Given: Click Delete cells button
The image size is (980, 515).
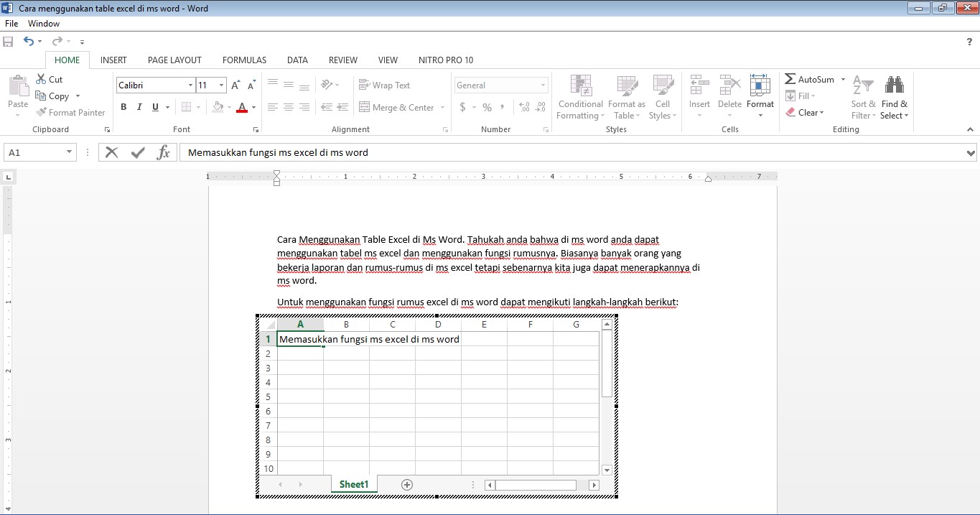Looking at the screenshot, I should pos(729,97).
